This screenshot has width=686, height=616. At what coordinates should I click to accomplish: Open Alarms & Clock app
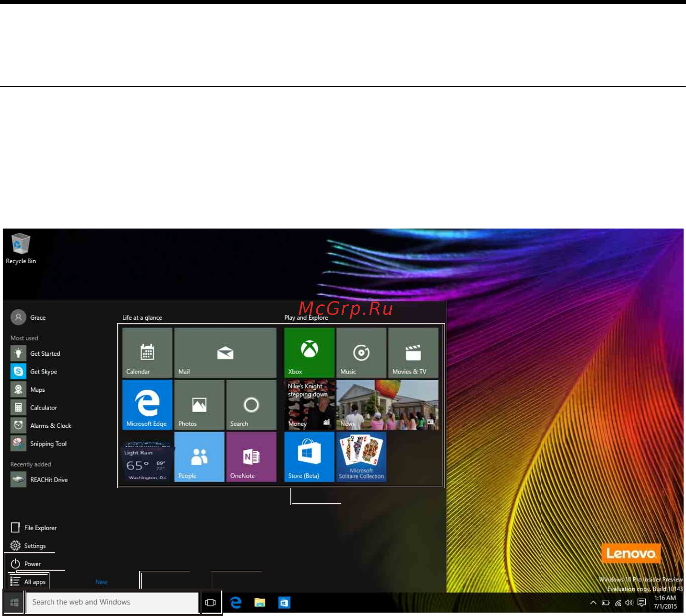coord(41,425)
